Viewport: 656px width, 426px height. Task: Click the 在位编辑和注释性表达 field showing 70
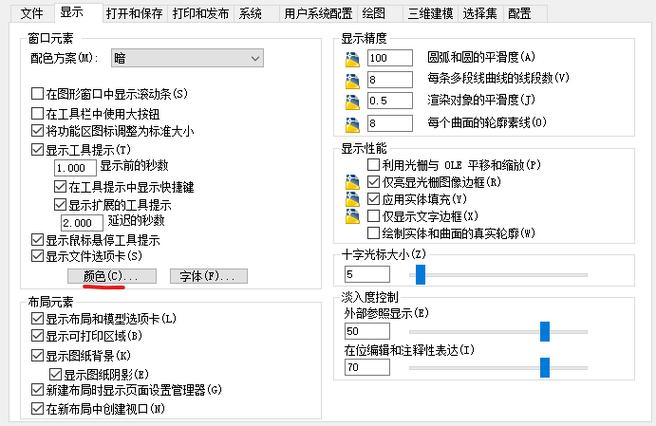point(367,367)
